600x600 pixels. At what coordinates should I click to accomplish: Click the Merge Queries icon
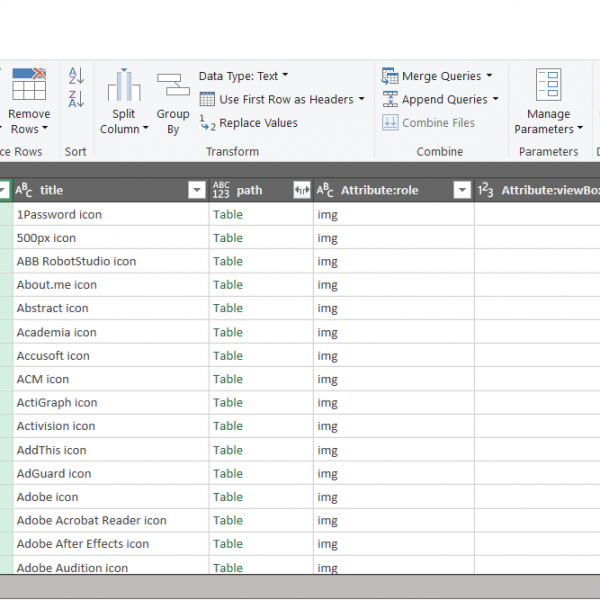pos(390,76)
